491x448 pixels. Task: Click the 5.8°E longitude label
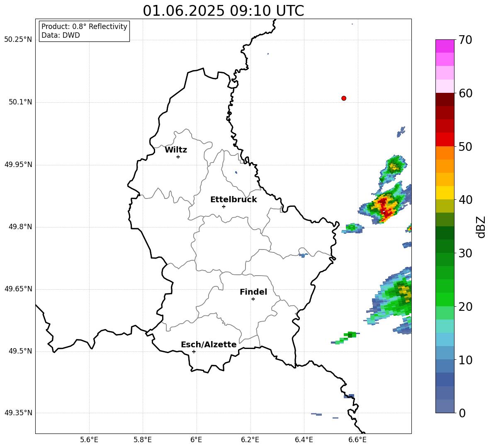(x=143, y=440)
